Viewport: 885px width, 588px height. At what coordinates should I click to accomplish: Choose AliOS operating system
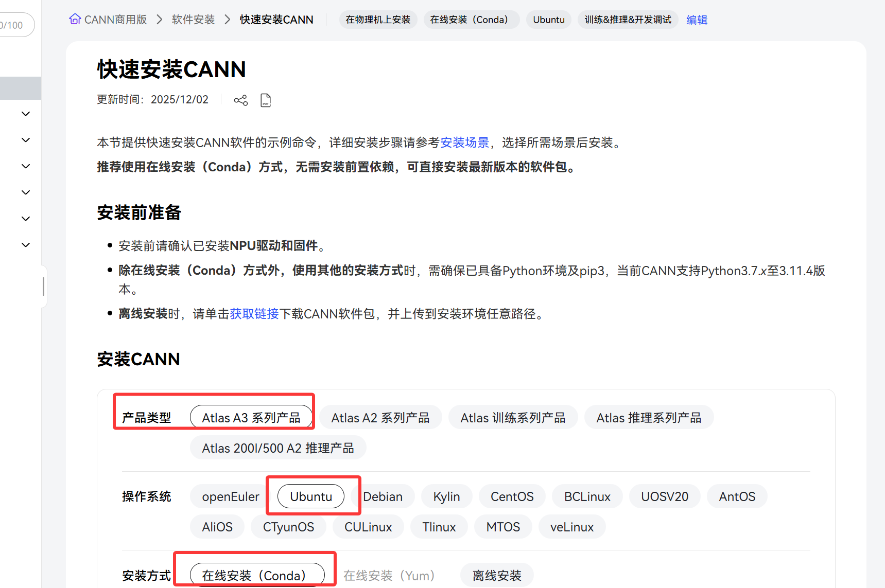(x=217, y=527)
